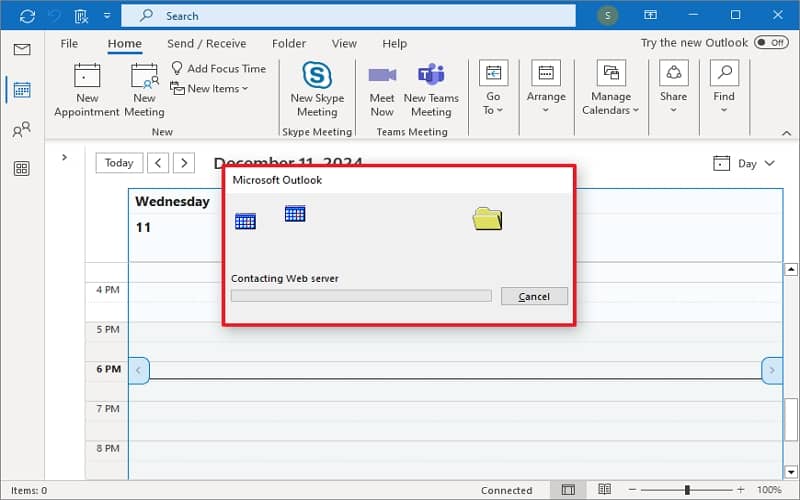Click the previous appointment side arrow tab
This screenshot has height=500, width=800.
pos(139,370)
